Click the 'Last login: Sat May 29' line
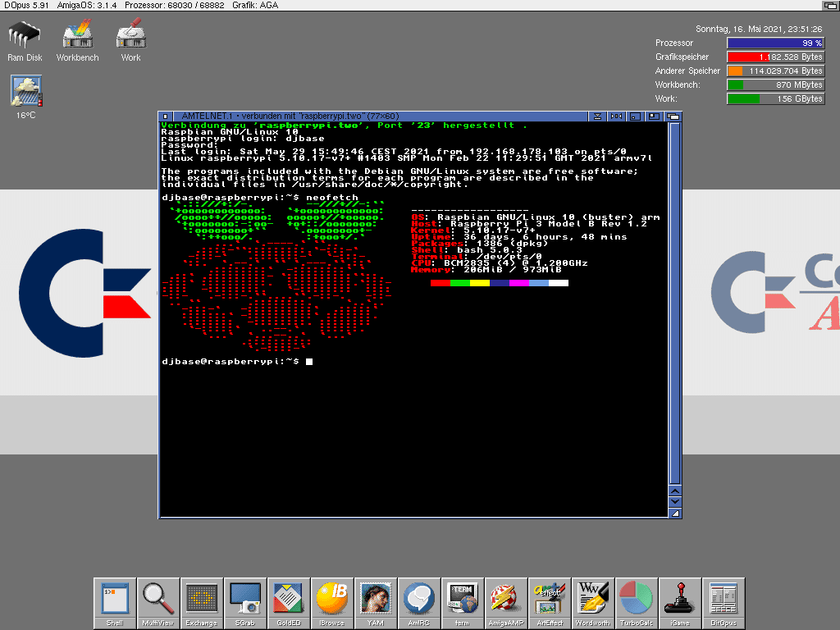The image size is (840, 630). click(394, 152)
